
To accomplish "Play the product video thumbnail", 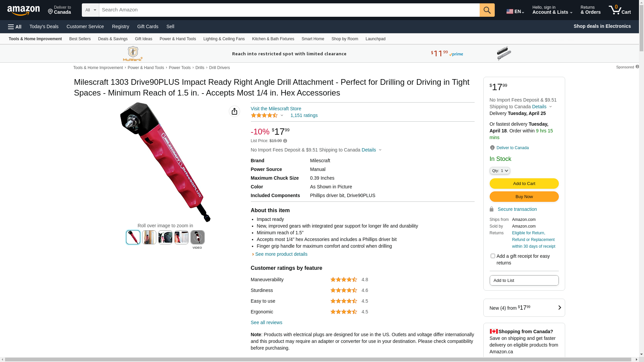I will pos(198,237).
